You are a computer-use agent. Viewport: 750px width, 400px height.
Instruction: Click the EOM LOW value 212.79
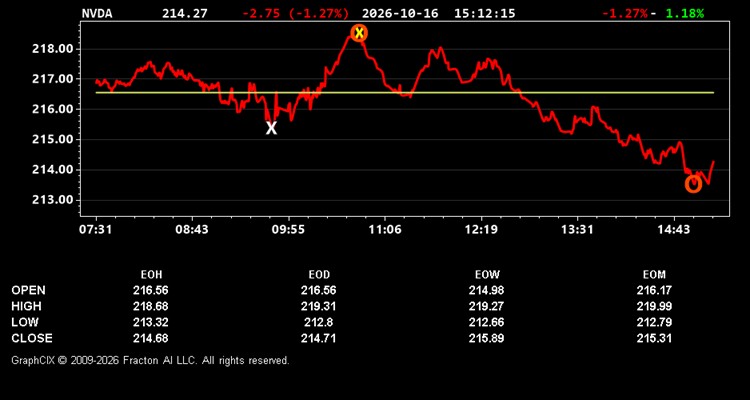pyautogui.click(x=654, y=322)
